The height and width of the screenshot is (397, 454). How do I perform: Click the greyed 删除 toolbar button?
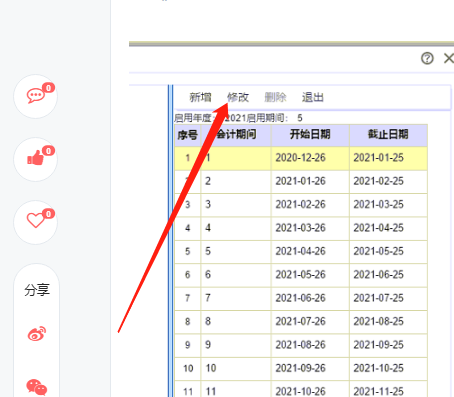pyautogui.click(x=275, y=97)
